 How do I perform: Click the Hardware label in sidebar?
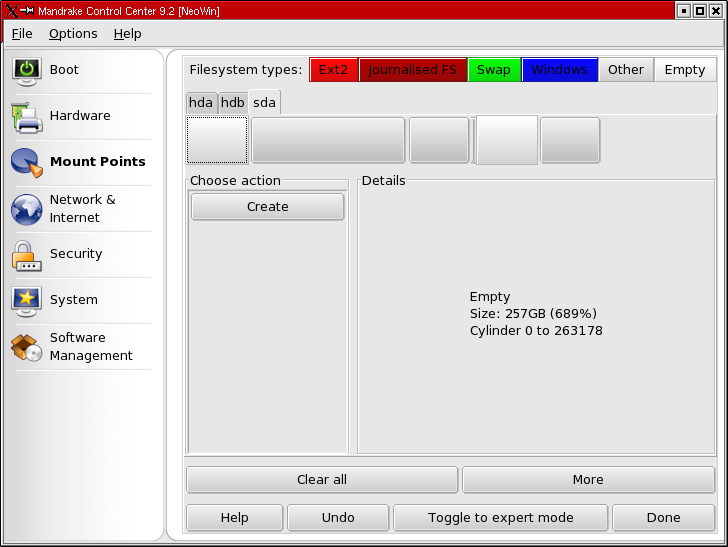pyautogui.click(x=80, y=116)
